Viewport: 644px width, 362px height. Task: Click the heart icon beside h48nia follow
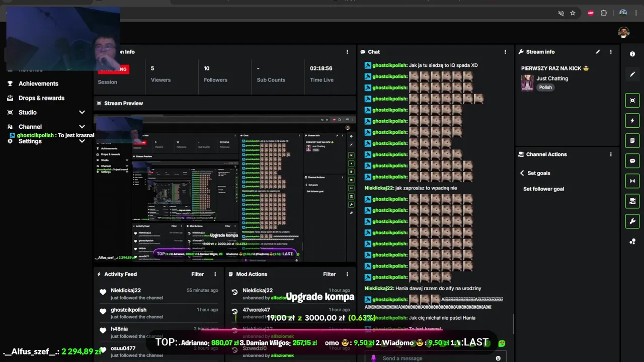coord(103,331)
